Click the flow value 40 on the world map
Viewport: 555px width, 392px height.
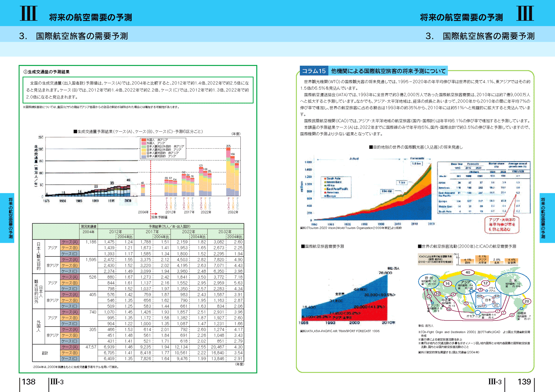click(x=468, y=272)
